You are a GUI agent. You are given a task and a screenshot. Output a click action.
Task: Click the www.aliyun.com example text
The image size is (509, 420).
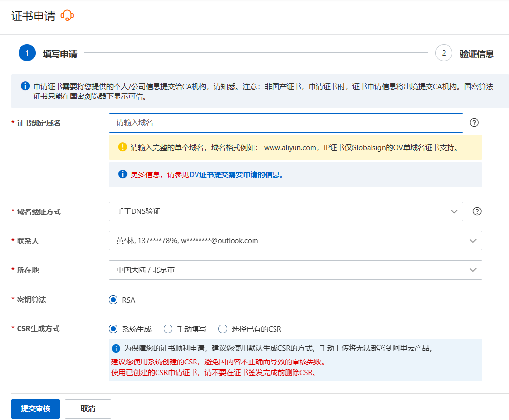(290, 148)
